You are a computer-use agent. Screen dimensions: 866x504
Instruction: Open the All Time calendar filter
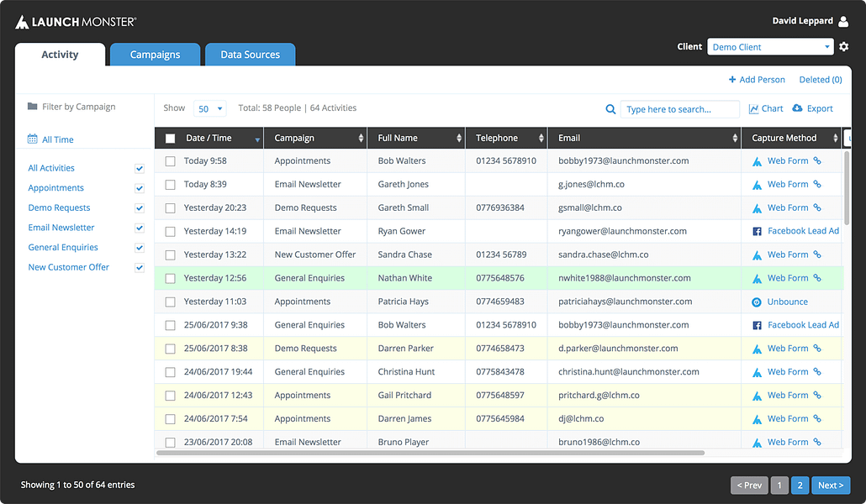(x=50, y=139)
